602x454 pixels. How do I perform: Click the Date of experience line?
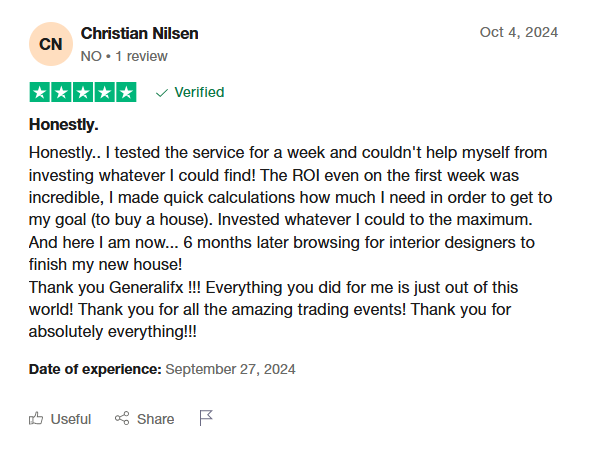click(x=162, y=369)
